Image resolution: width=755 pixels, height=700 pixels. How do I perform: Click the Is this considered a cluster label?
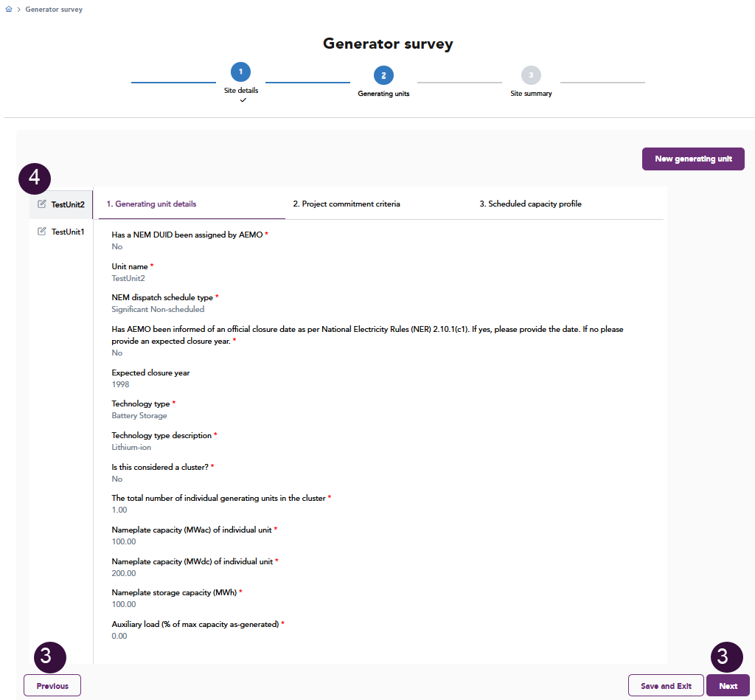coord(160,467)
